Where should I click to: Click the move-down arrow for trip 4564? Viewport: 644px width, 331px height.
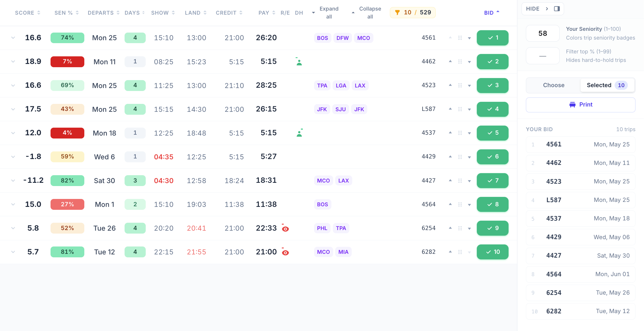click(469, 205)
